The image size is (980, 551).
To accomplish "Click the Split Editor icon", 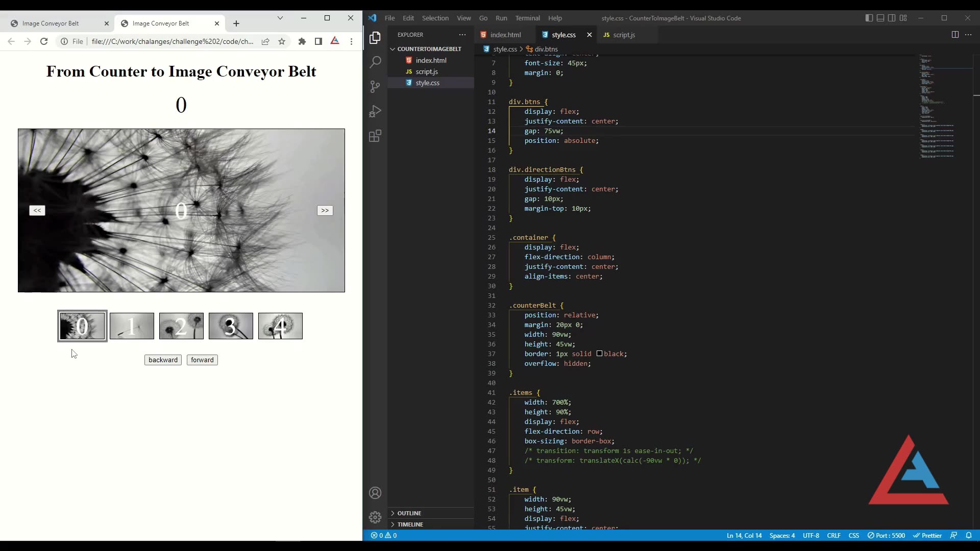I will 955,35.
